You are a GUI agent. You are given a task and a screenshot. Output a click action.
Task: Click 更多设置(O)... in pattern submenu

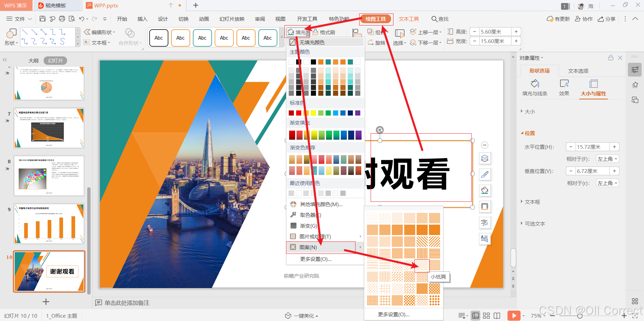pos(394,315)
